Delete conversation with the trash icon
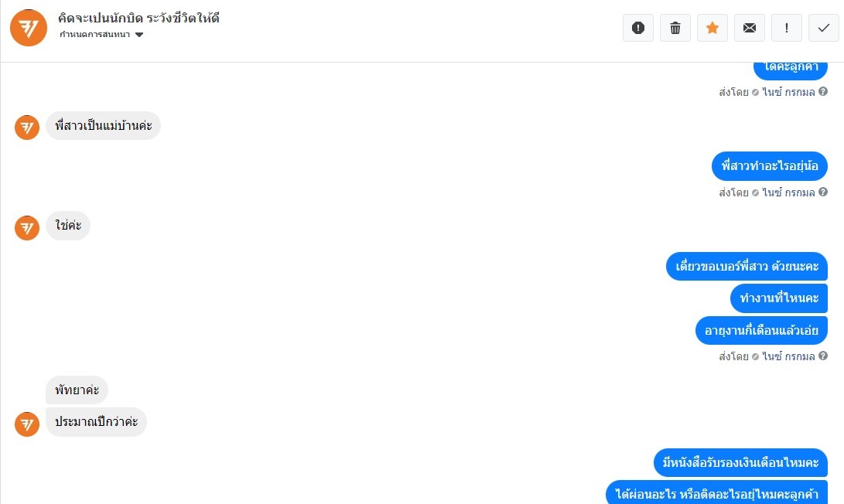The image size is (844, 504). (x=675, y=28)
